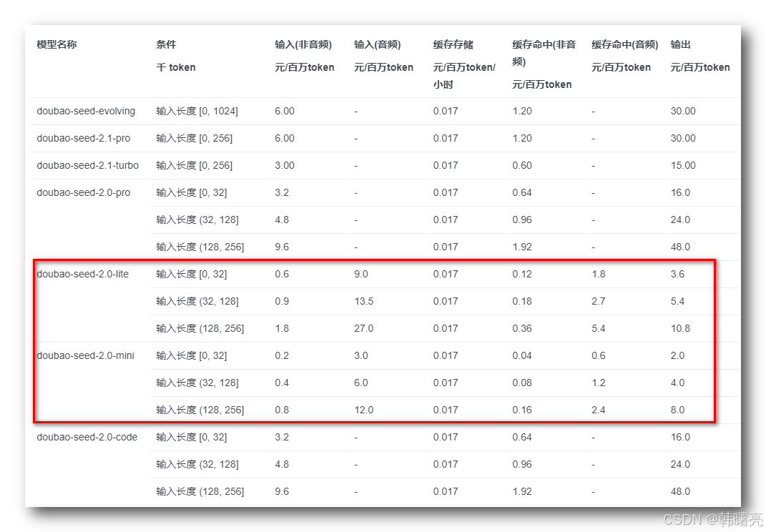Click the 元/百万token/小时 unit label

(x=464, y=76)
